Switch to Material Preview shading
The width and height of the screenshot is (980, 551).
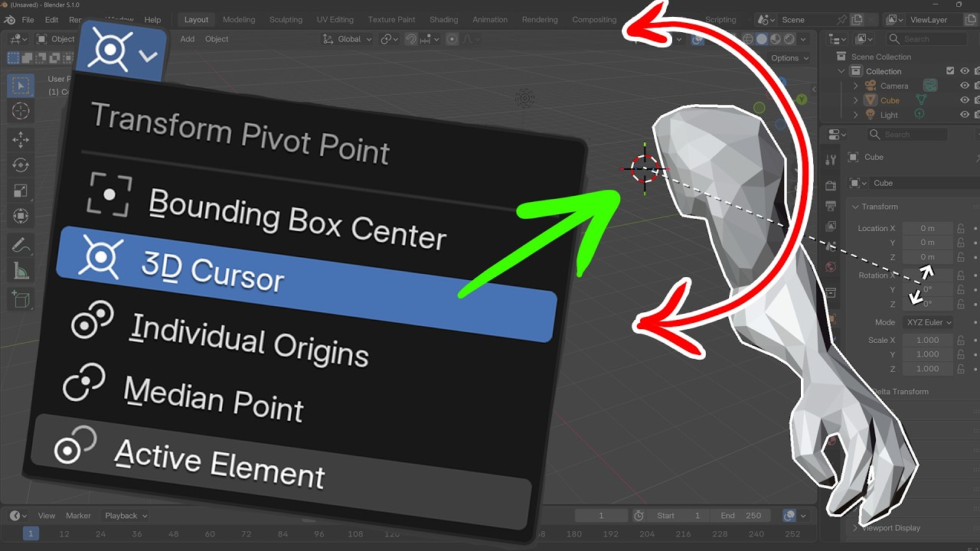(776, 39)
